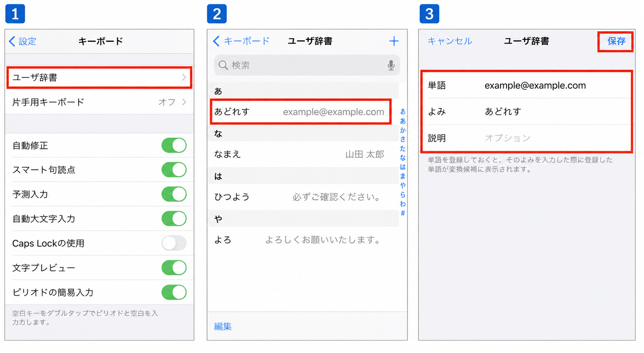The height and width of the screenshot is (353, 644).
Task: Toggle the 文字プレビュー switch
Action: tap(174, 268)
